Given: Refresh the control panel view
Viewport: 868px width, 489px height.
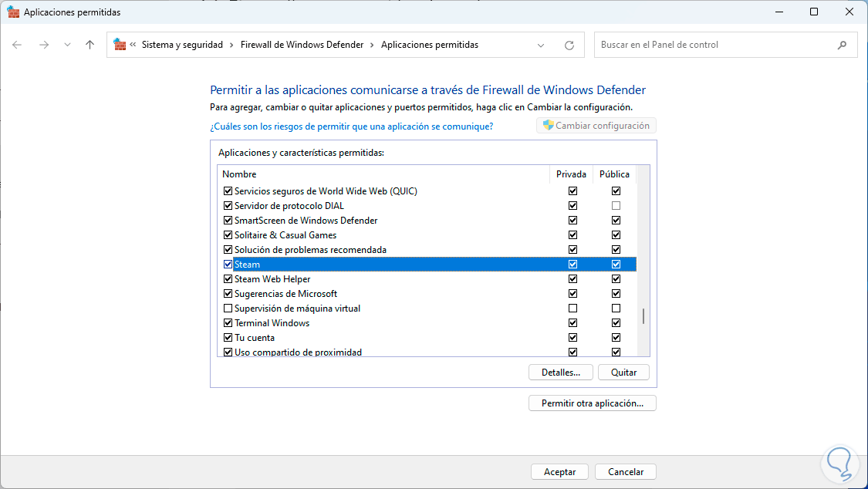Looking at the screenshot, I should pyautogui.click(x=569, y=45).
